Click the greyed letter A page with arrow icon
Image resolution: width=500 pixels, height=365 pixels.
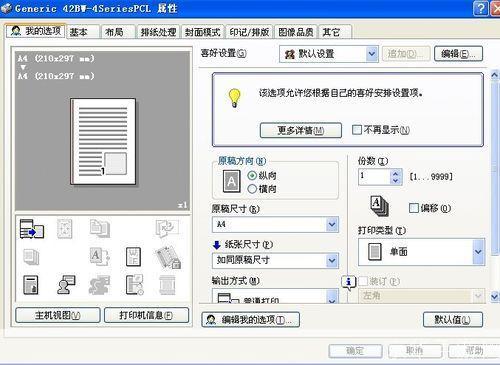[x=100, y=257]
